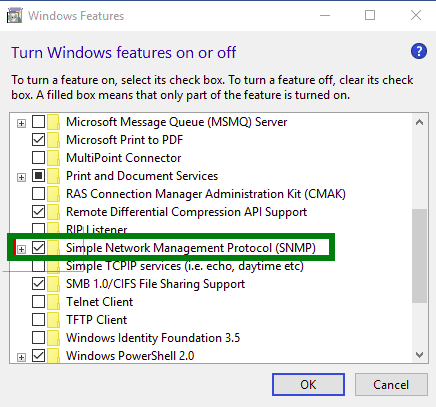The width and height of the screenshot is (436, 407).
Task: Click folder icon beside MultiPoint Connector
Action: (53, 158)
